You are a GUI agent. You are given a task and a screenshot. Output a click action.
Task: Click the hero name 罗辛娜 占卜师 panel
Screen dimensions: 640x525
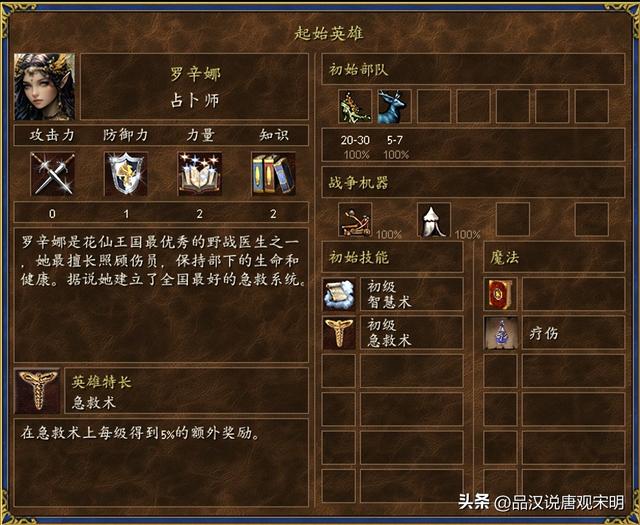pos(194,87)
